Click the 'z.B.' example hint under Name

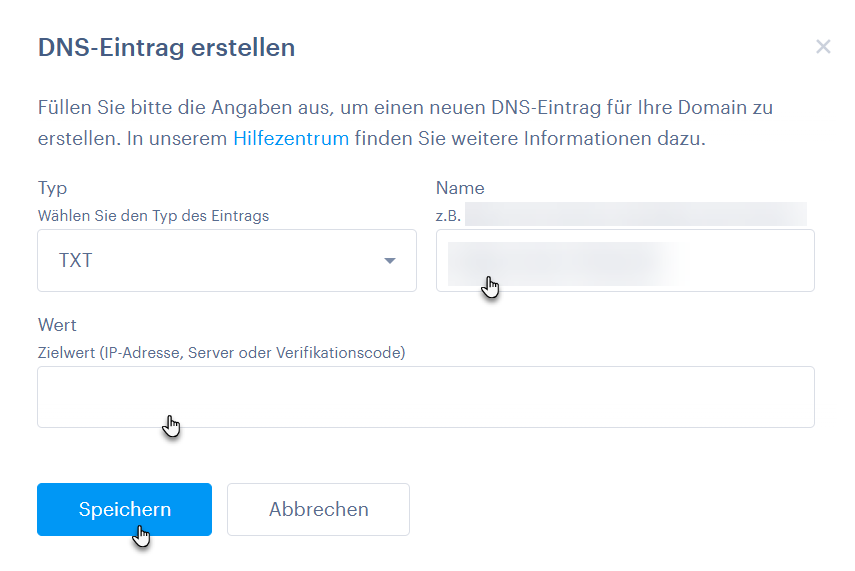(x=448, y=215)
